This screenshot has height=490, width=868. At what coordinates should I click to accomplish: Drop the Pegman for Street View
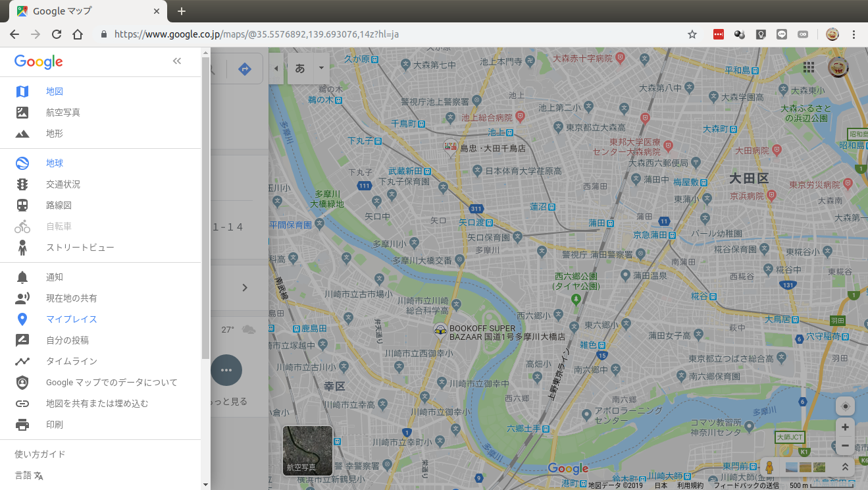[x=769, y=466]
